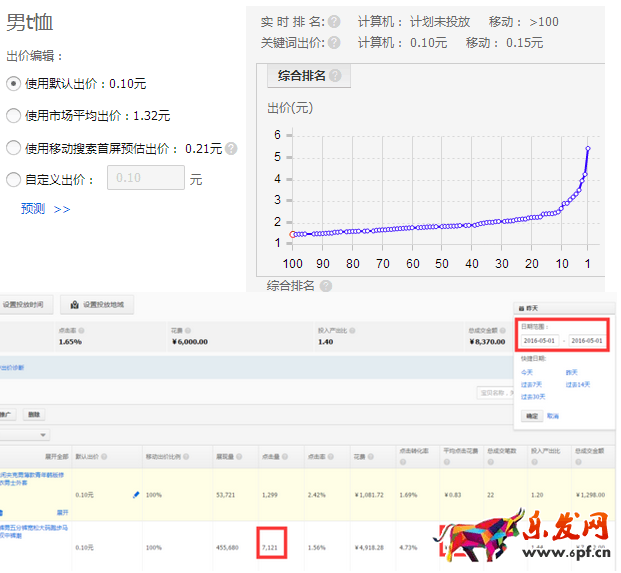Click the 过去7天 quick date link
Screen dimensions: 621x573
click(532, 384)
